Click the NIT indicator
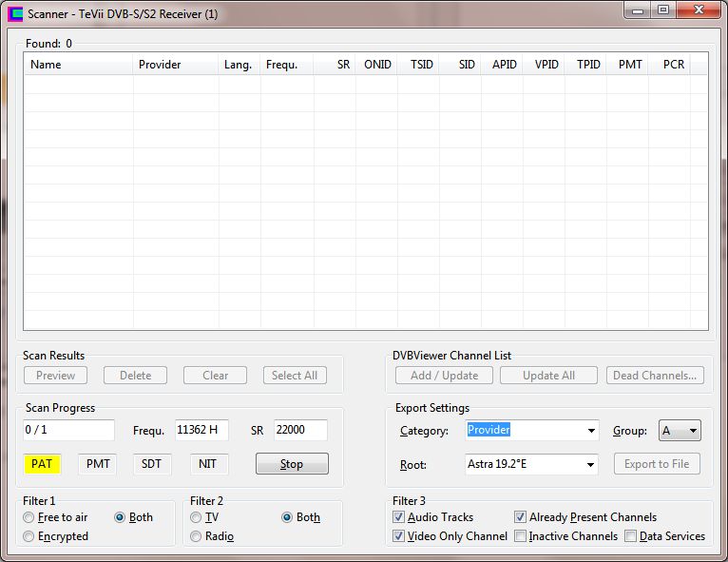 (208, 464)
